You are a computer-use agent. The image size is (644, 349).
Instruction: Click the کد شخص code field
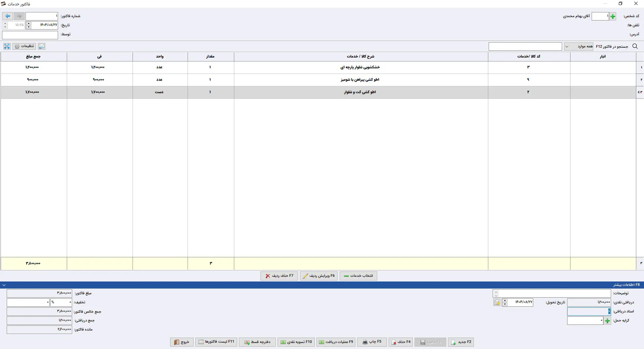tap(600, 16)
